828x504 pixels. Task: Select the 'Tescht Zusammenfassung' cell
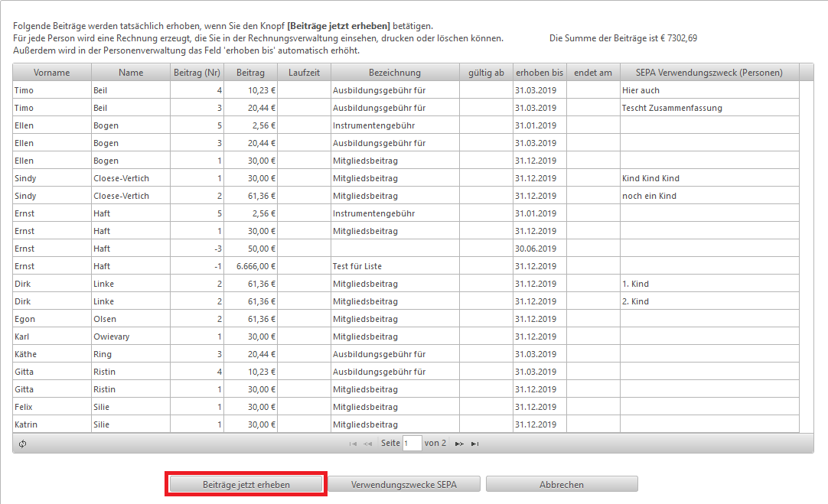click(709, 108)
